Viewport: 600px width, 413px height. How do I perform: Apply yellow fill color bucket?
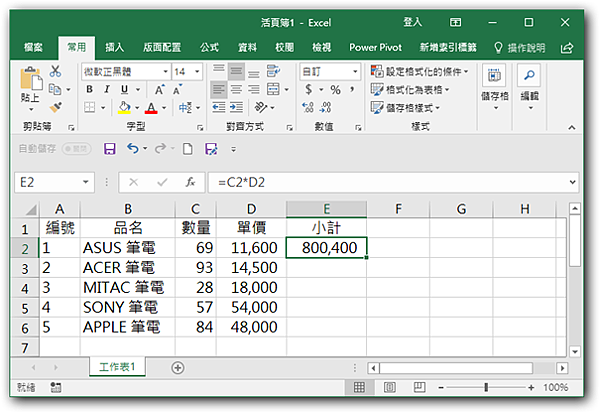point(124,108)
